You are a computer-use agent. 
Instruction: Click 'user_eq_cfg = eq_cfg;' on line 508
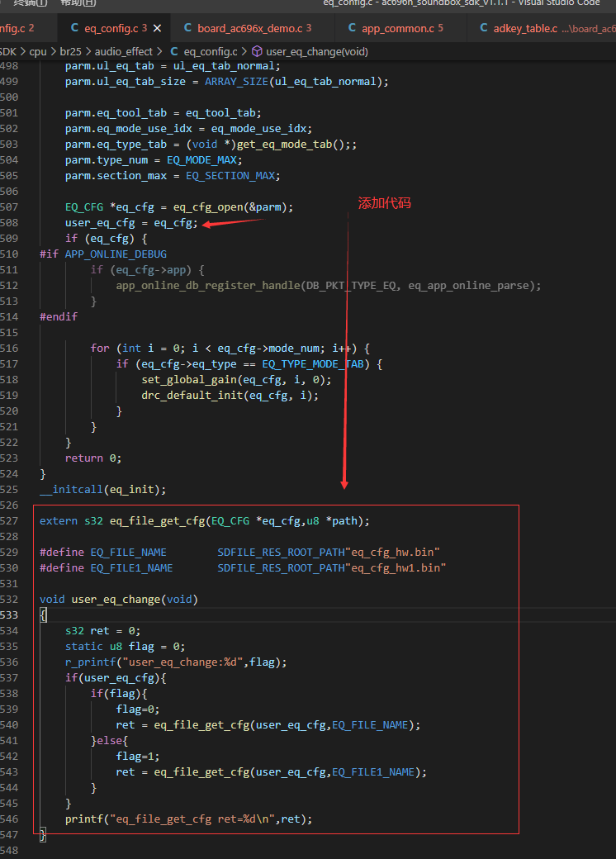click(131, 223)
